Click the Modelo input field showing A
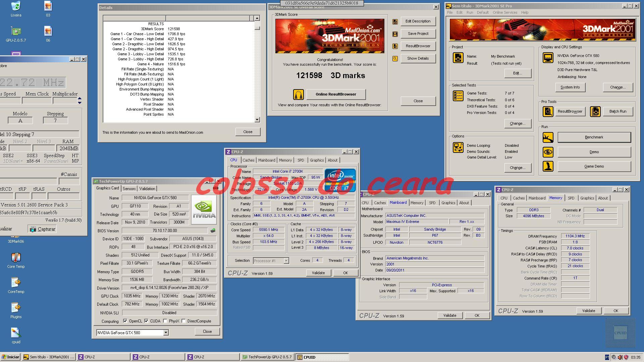Viewport: 644px width, 362px height. (x=20, y=121)
